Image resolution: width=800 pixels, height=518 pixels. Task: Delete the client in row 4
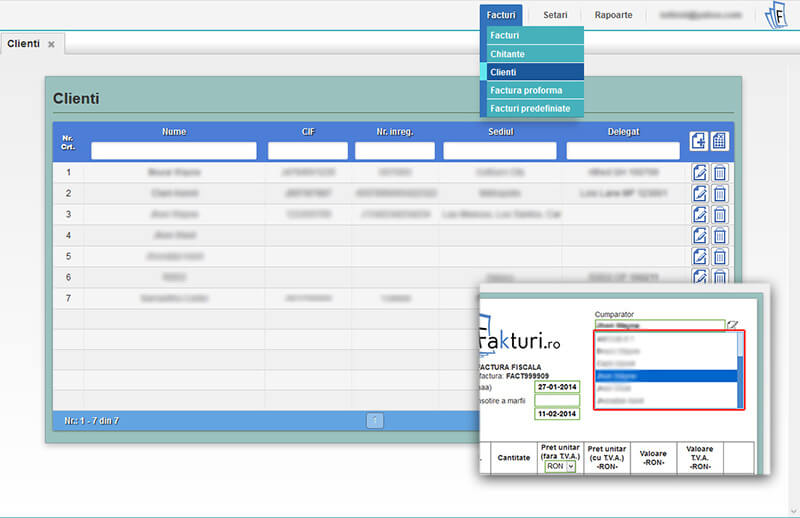point(720,235)
